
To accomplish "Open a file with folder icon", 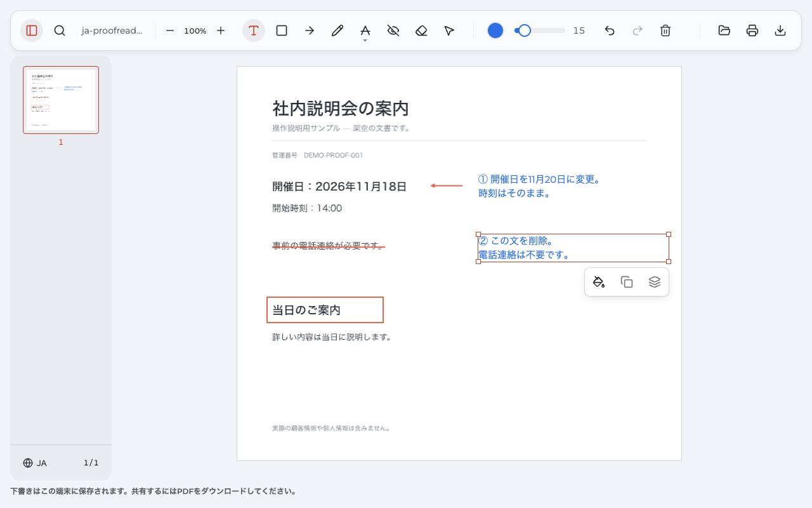I will 724,30.
